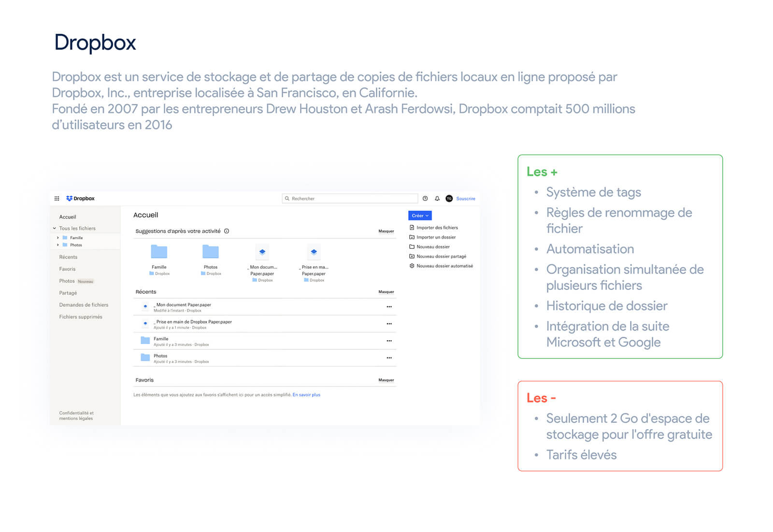Image resolution: width=773 pixels, height=532 pixels.
Task: Open Fichiers supprimés in sidebar
Action: pos(81,317)
